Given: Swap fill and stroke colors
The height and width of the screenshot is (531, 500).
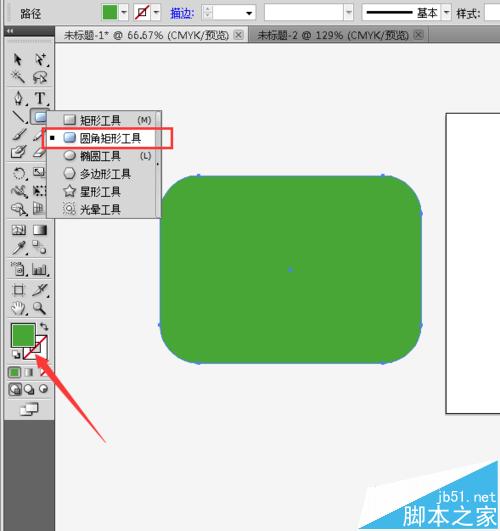Looking at the screenshot, I should tap(44, 326).
